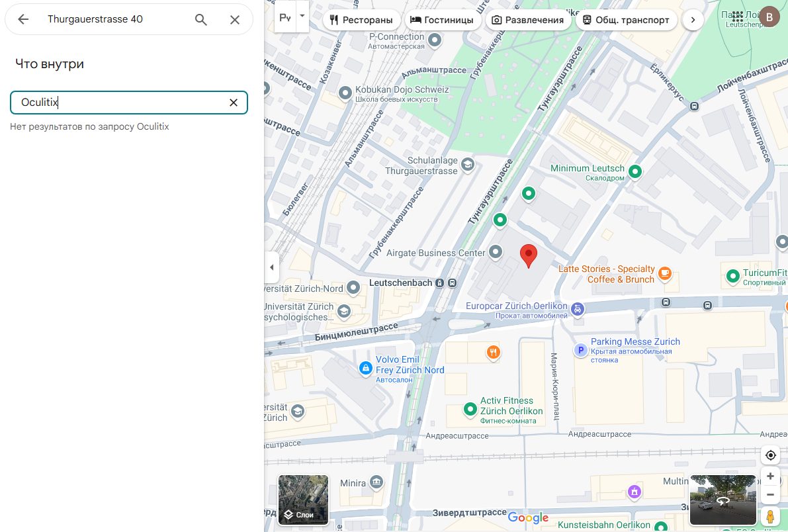
Task: Open the account avatar B
Action: [x=769, y=17]
